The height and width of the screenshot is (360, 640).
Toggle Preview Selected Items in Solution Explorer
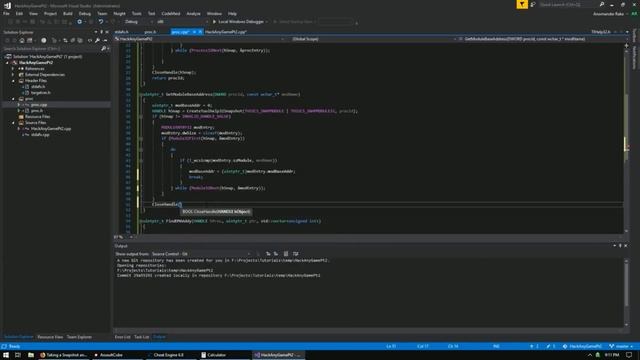105,40
